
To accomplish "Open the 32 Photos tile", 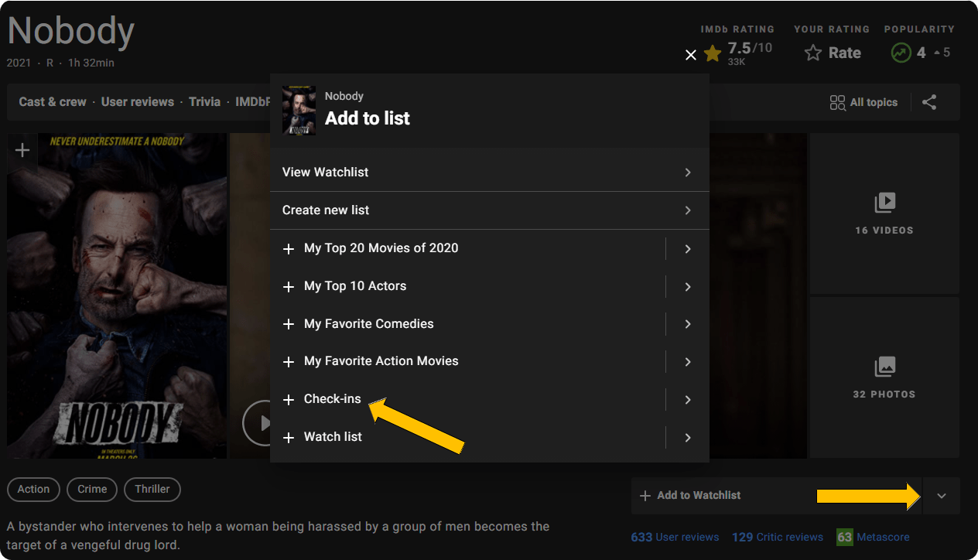I will (x=884, y=377).
